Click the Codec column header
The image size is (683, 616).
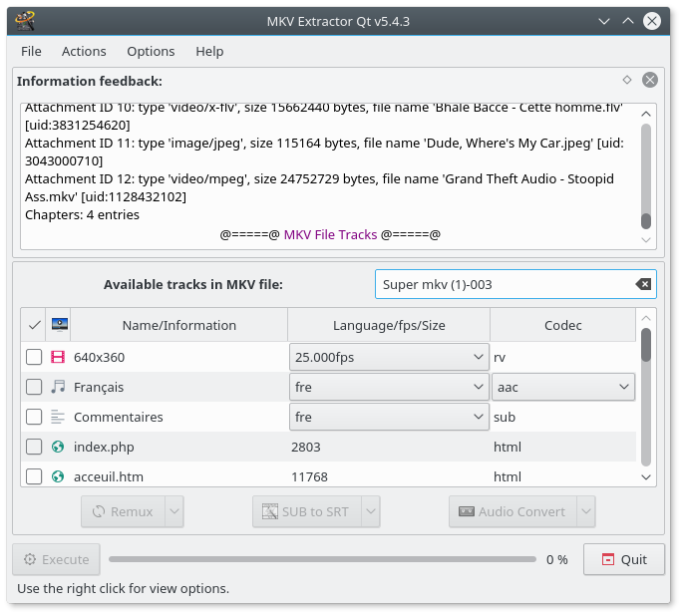[562, 325]
